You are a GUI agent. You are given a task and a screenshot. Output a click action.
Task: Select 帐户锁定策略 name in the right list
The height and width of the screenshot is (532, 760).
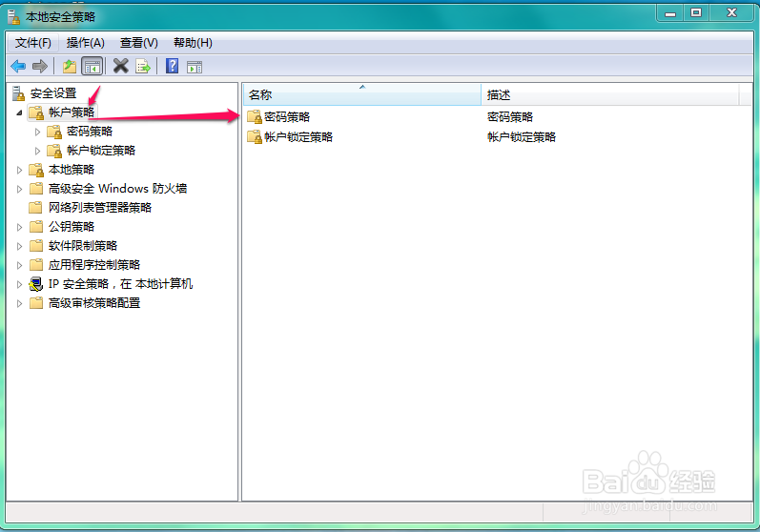[x=298, y=137]
